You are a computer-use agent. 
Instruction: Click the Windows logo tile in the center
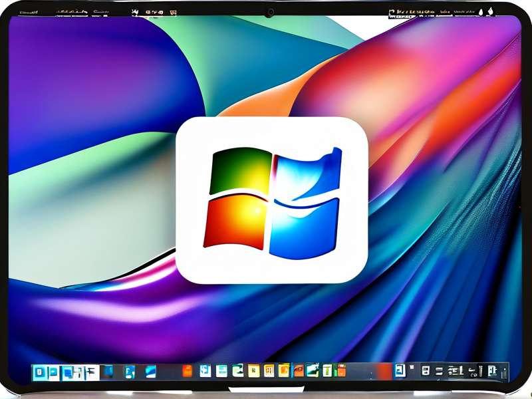click(272, 200)
